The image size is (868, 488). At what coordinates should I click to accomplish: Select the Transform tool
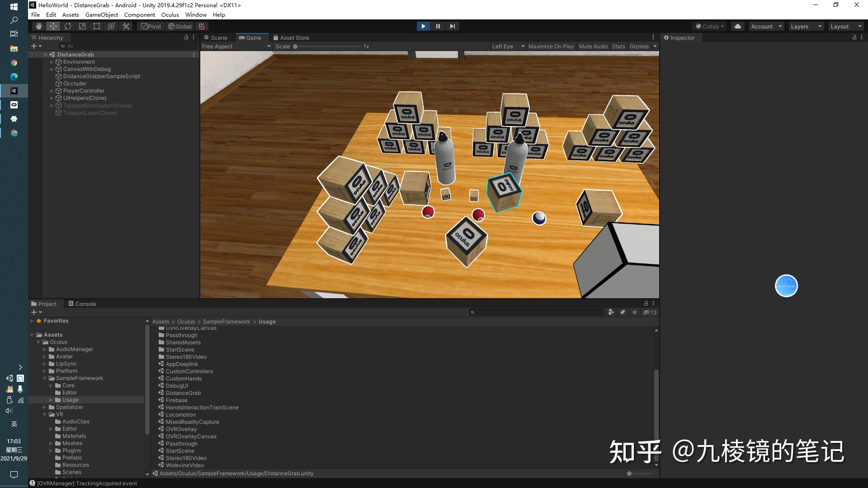[111, 26]
